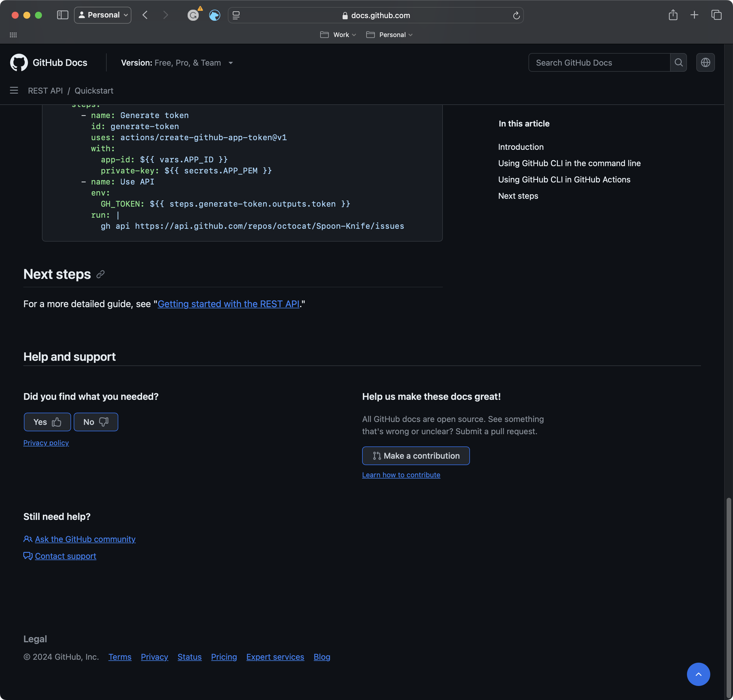This screenshot has width=733, height=700.
Task: Toggle the Safari sidebar panel
Action: click(62, 15)
